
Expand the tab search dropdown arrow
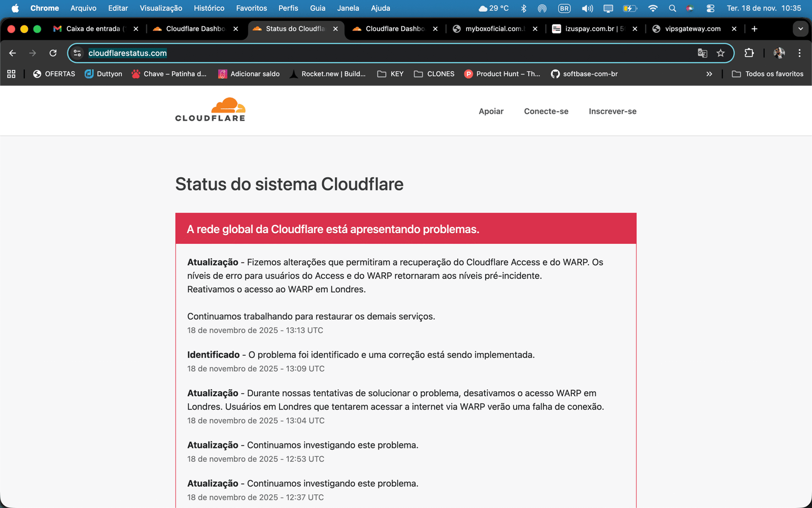[800, 29]
